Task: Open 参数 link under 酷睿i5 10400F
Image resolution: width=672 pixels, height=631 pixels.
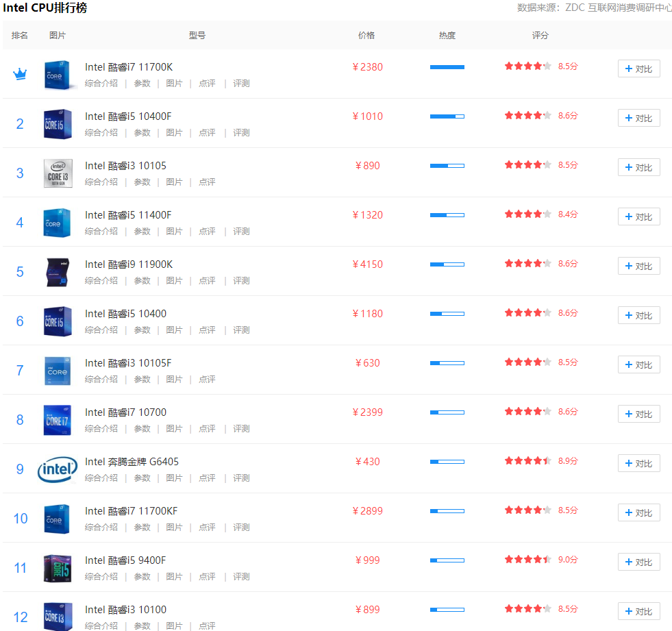Action: (142, 133)
